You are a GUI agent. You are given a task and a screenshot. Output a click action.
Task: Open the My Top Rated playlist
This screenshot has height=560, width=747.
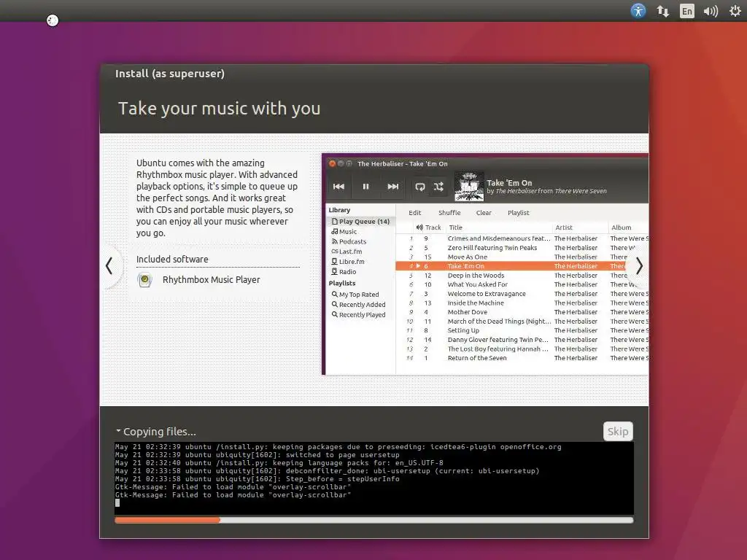355,295
